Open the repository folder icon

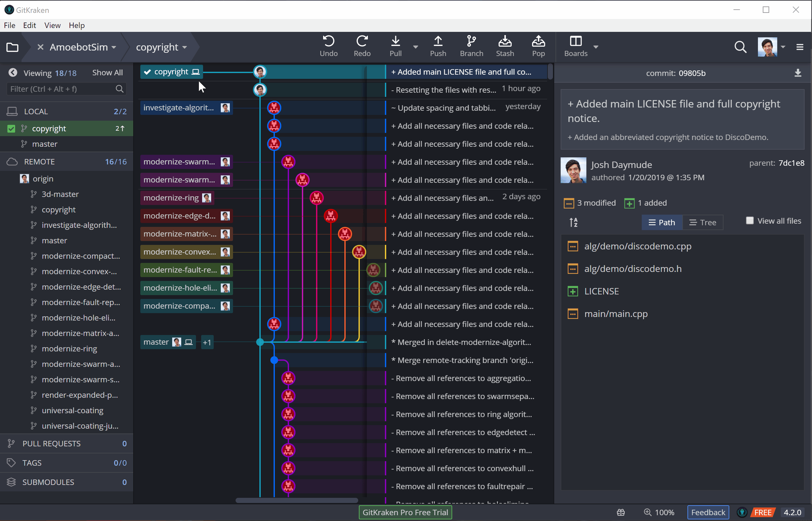pos(13,47)
